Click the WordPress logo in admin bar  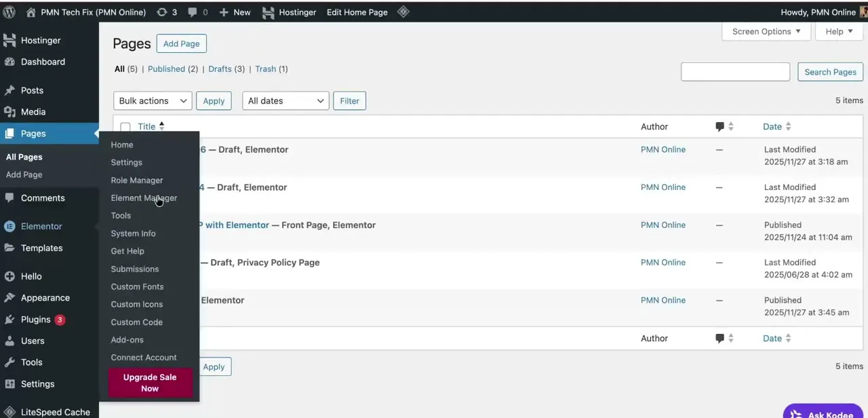[9, 12]
